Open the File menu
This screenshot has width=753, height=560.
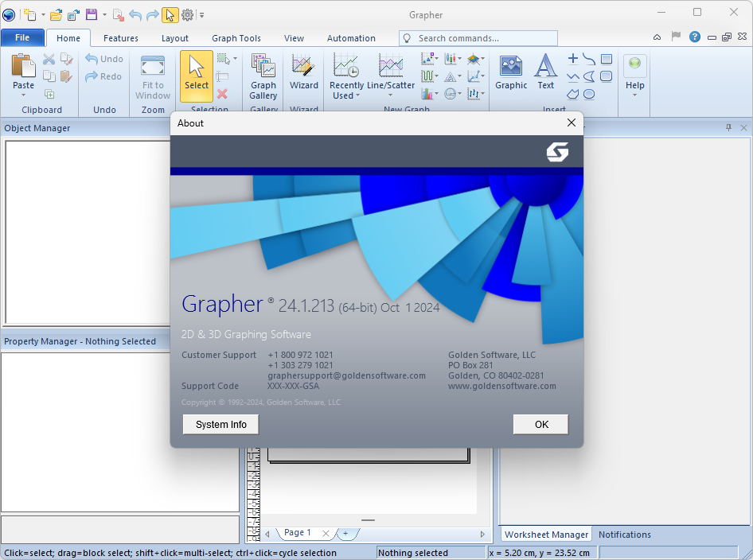point(22,37)
